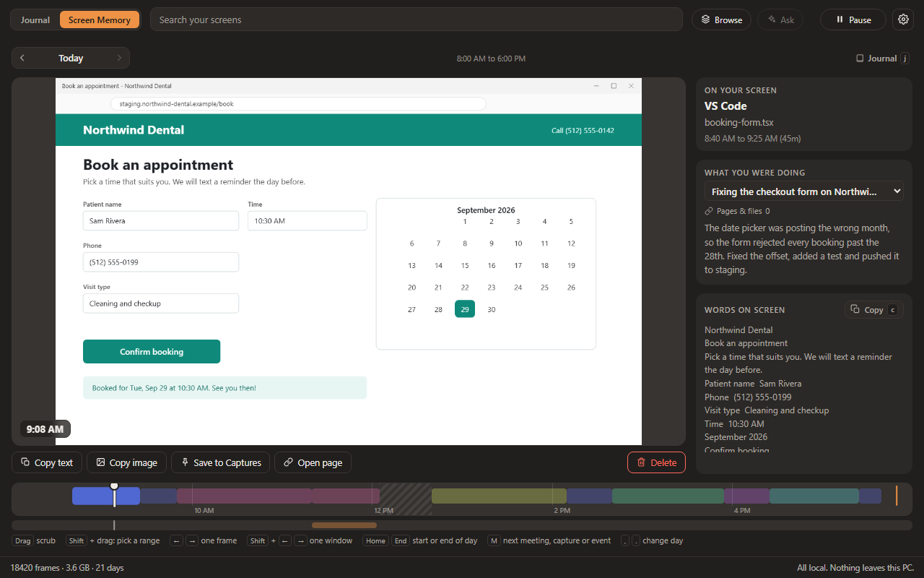Click the hatched gap on the timeline

click(x=406, y=499)
